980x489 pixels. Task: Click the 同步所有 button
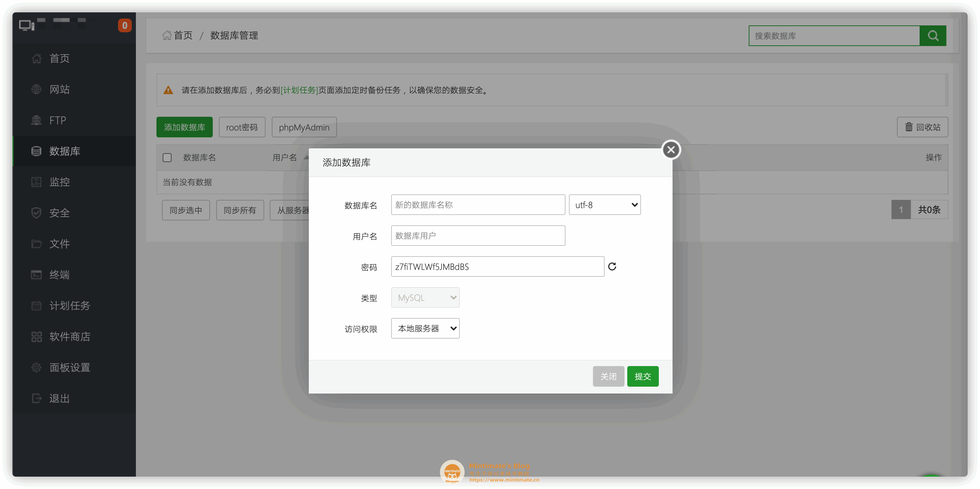[x=240, y=210]
